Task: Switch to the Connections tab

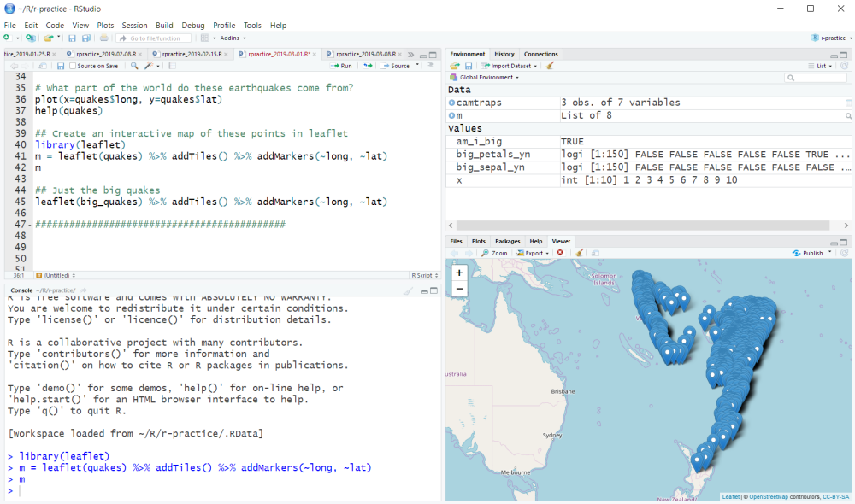Action: [540, 54]
